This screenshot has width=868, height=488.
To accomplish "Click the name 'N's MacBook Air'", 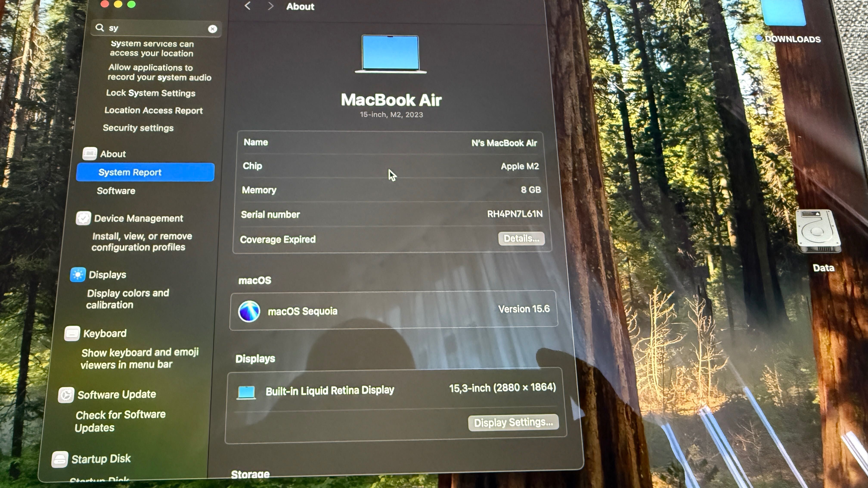I will pyautogui.click(x=504, y=143).
